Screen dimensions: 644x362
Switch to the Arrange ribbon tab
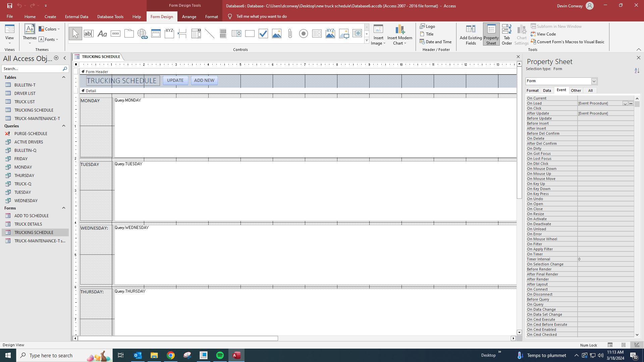(189, 16)
